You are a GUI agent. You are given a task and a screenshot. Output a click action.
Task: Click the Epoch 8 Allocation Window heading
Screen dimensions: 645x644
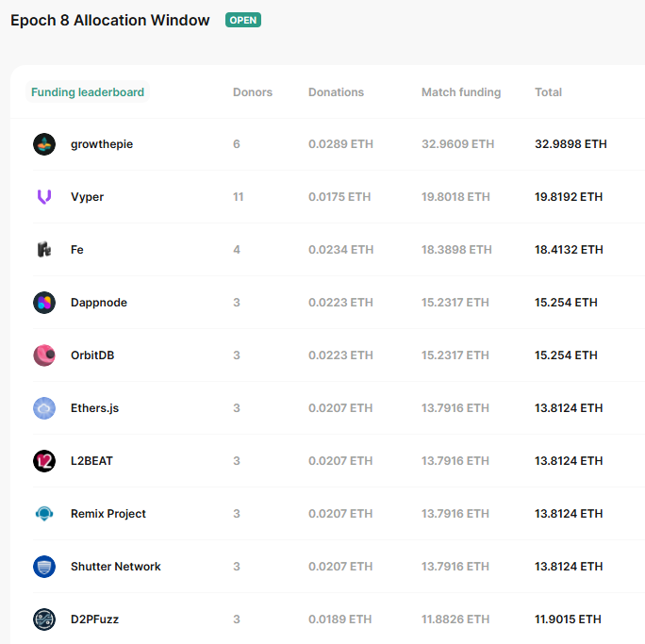[x=109, y=20]
